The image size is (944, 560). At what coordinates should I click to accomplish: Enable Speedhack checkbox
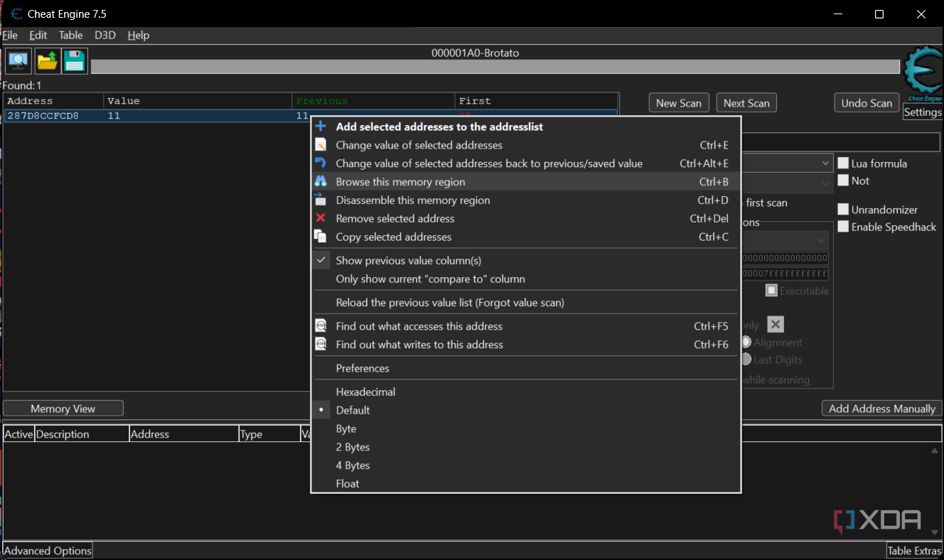tap(843, 227)
